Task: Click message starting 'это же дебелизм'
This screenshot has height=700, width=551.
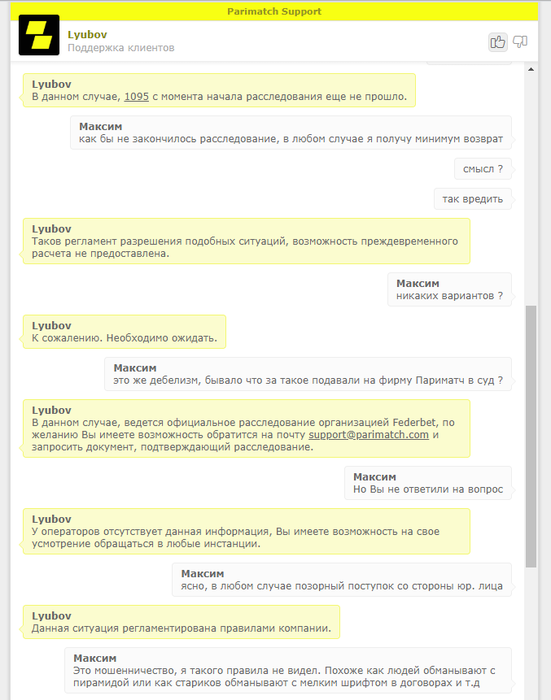Action: (x=308, y=374)
